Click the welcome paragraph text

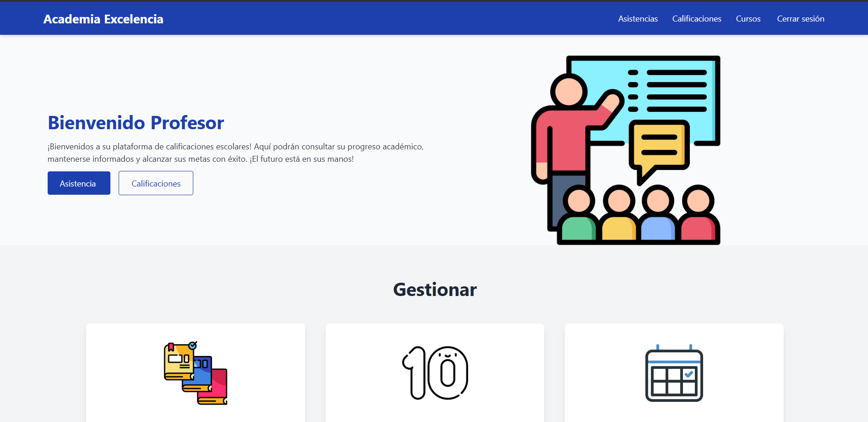pos(235,153)
